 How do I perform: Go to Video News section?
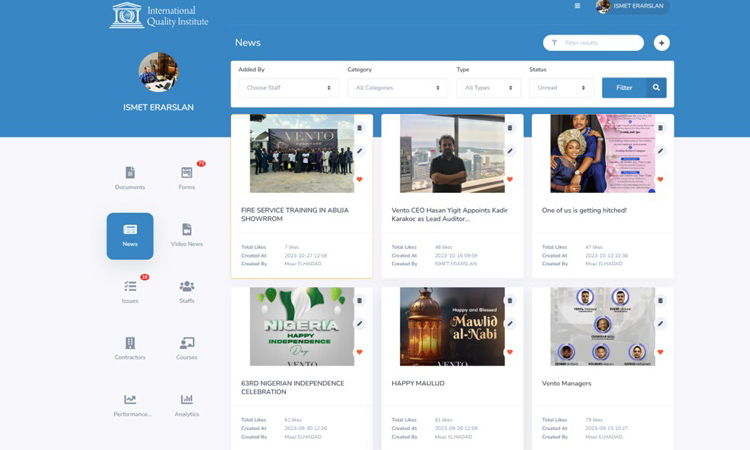[x=186, y=231]
